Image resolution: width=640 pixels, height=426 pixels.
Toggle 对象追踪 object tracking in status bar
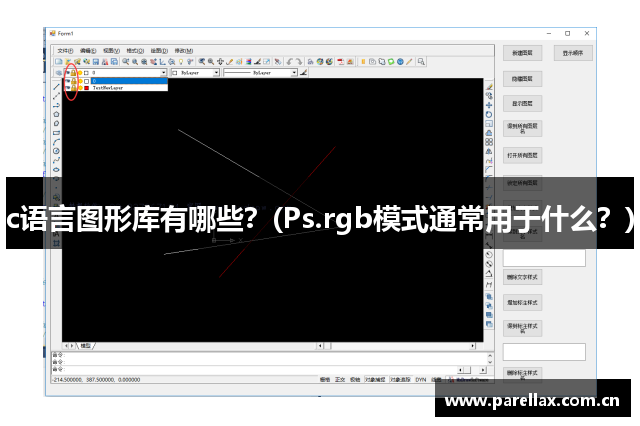coord(400,379)
